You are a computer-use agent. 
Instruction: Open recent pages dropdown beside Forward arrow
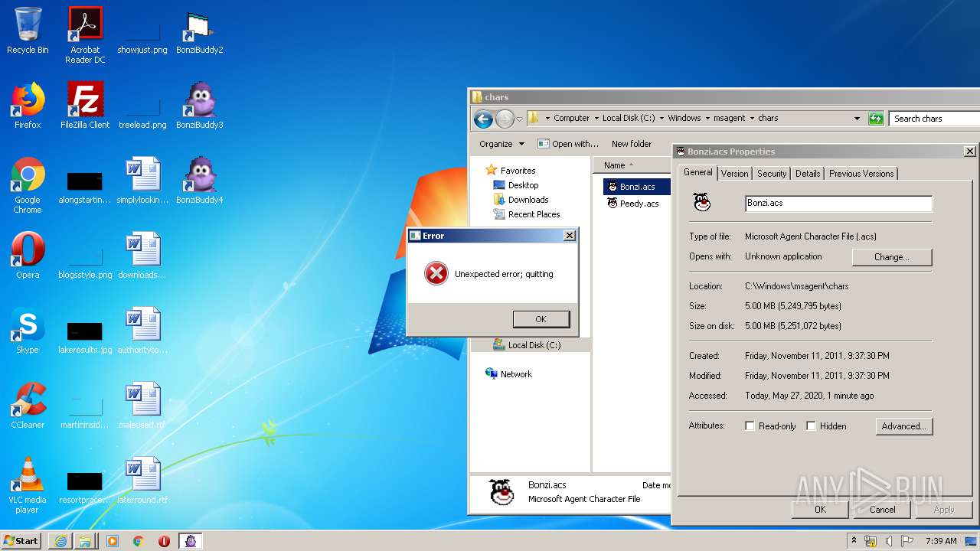click(519, 119)
